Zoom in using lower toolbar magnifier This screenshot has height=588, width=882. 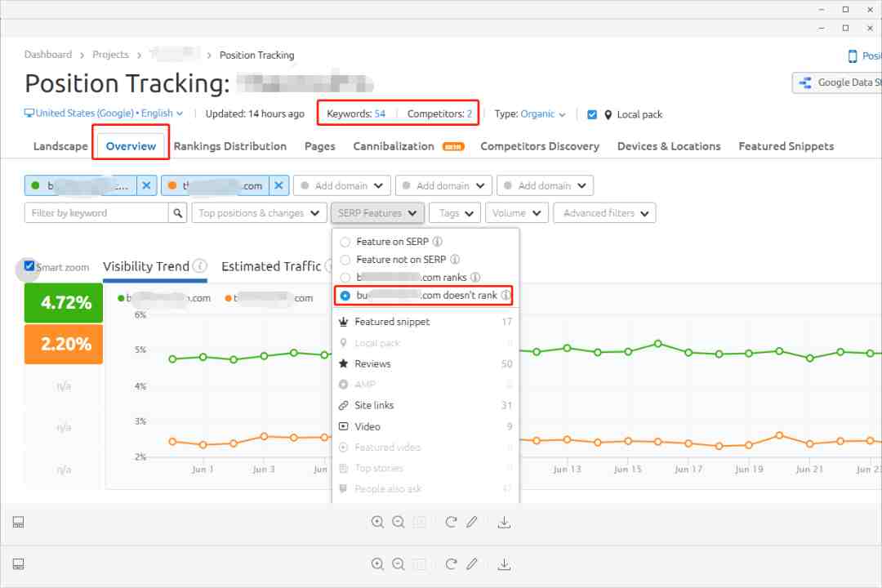[377, 563]
